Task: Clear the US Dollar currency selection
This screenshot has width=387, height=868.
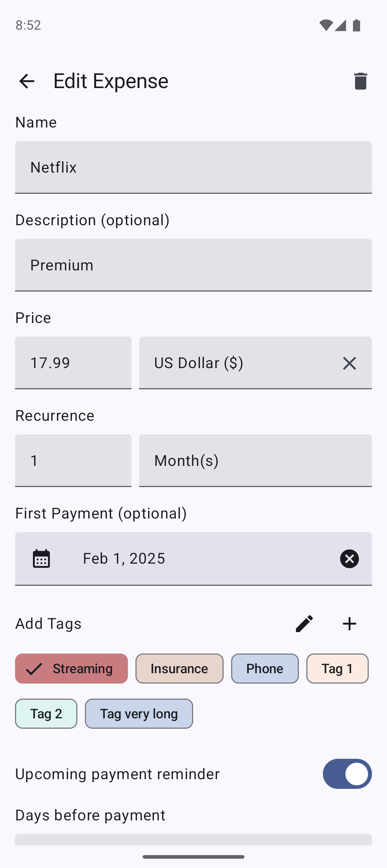Action: pyautogui.click(x=349, y=363)
